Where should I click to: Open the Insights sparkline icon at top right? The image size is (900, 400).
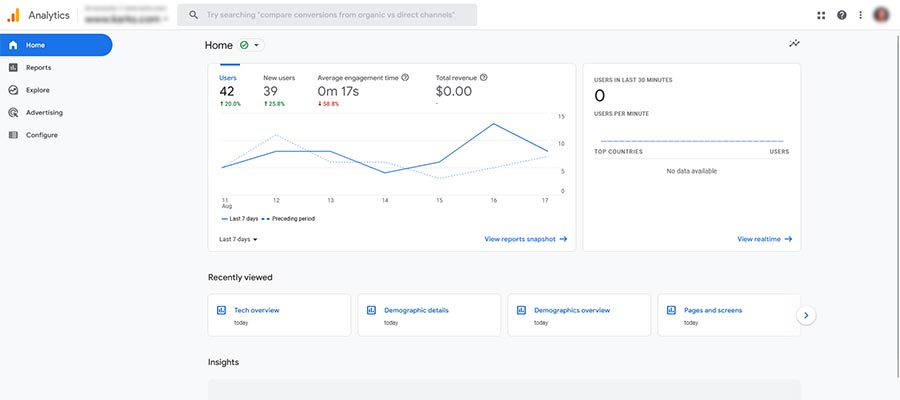[794, 44]
